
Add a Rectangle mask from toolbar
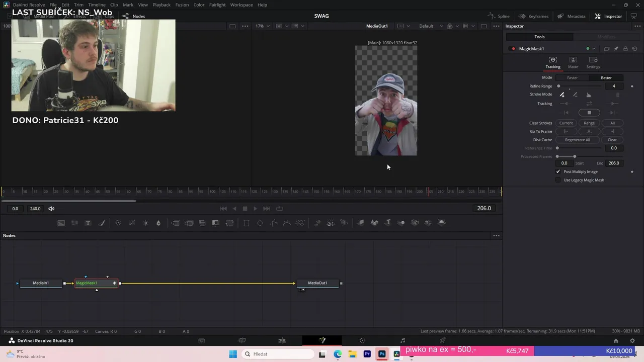tap(247, 223)
